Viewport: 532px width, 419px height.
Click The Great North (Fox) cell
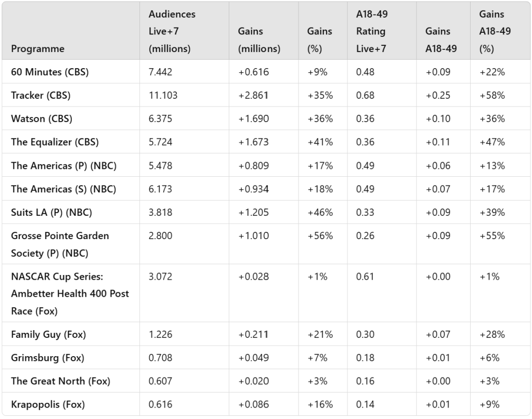[60, 381]
